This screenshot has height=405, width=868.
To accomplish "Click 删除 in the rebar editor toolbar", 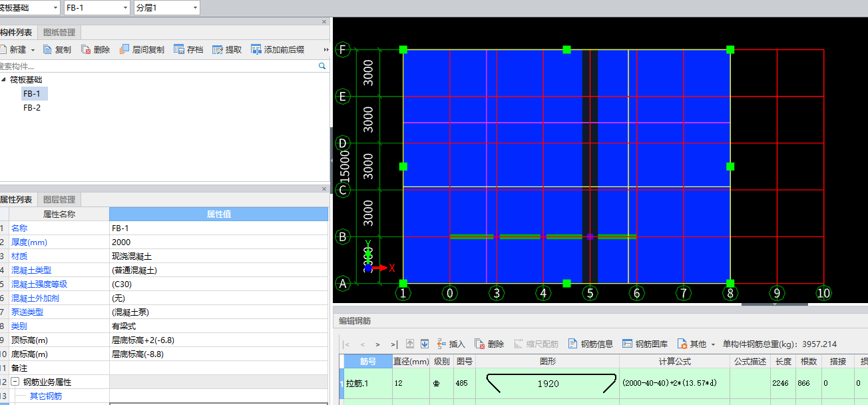I will [x=489, y=344].
